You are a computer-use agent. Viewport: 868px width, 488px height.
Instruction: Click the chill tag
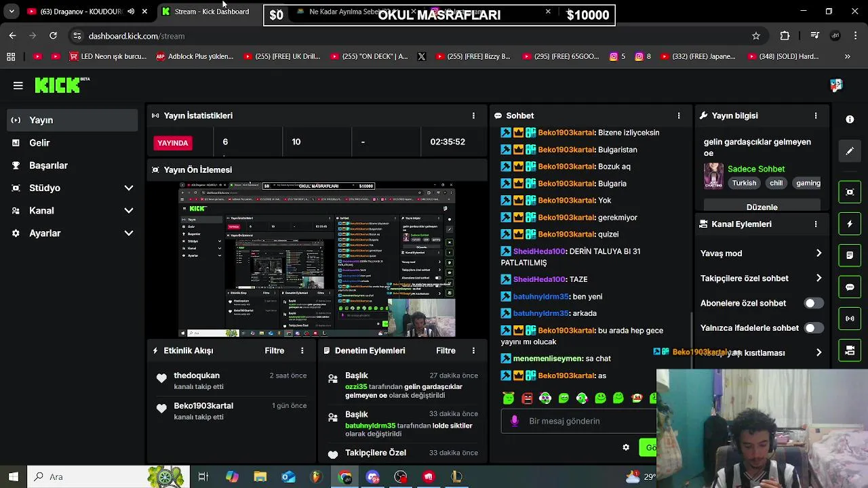pos(776,183)
